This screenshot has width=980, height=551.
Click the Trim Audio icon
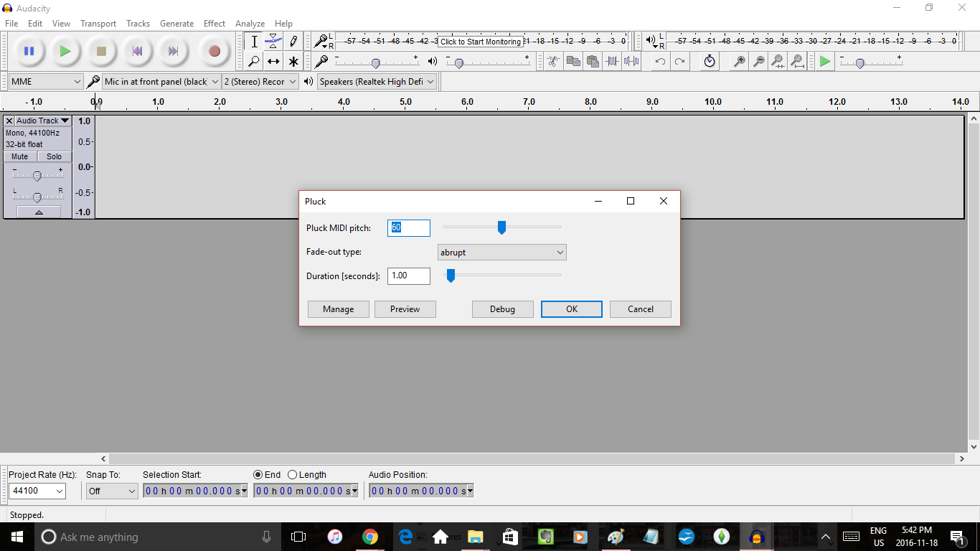pyautogui.click(x=611, y=61)
